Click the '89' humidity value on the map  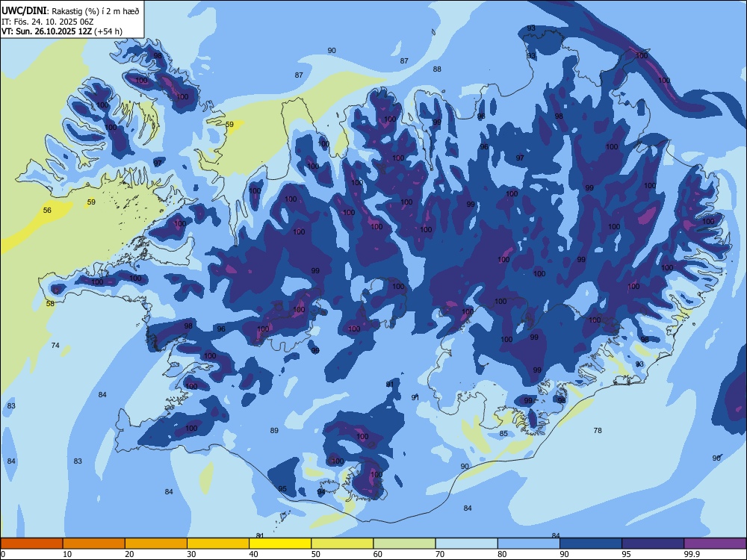tap(274, 431)
